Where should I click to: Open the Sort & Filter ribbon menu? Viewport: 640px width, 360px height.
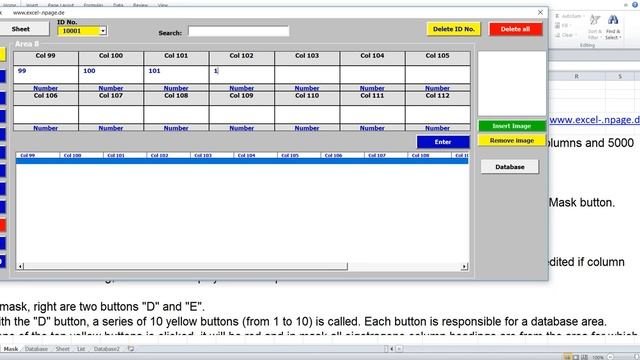click(x=595, y=27)
